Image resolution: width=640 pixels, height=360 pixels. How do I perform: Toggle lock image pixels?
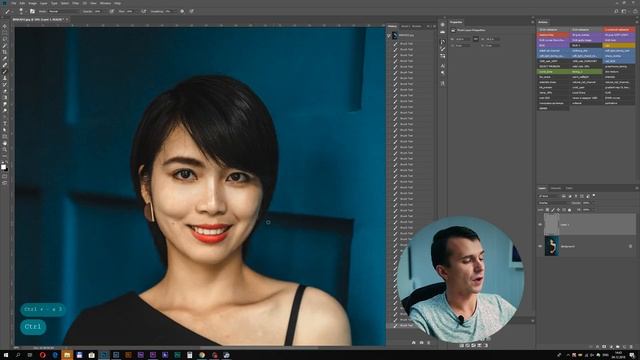[553, 210]
